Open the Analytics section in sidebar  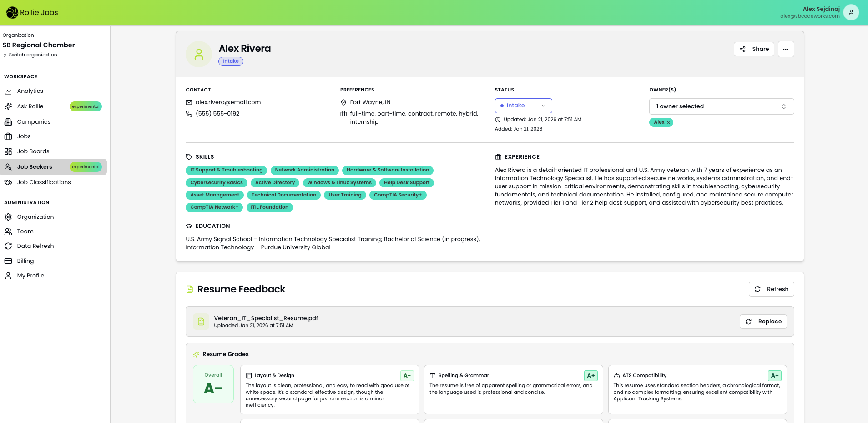pyautogui.click(x=30, y=91)
